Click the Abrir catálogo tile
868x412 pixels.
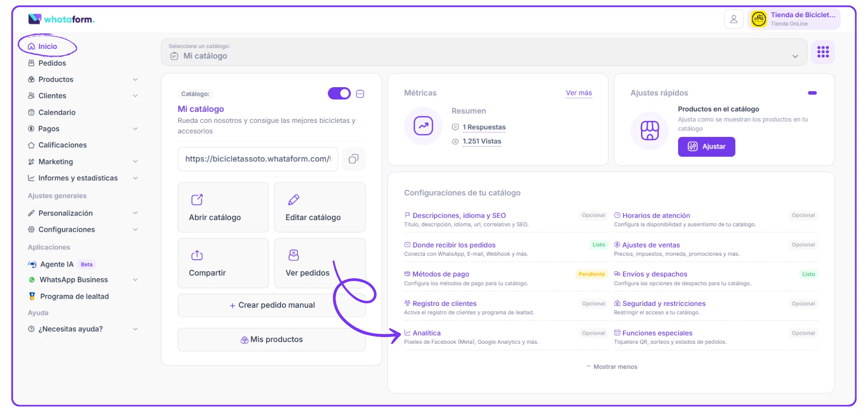click(x=223, y=207)
